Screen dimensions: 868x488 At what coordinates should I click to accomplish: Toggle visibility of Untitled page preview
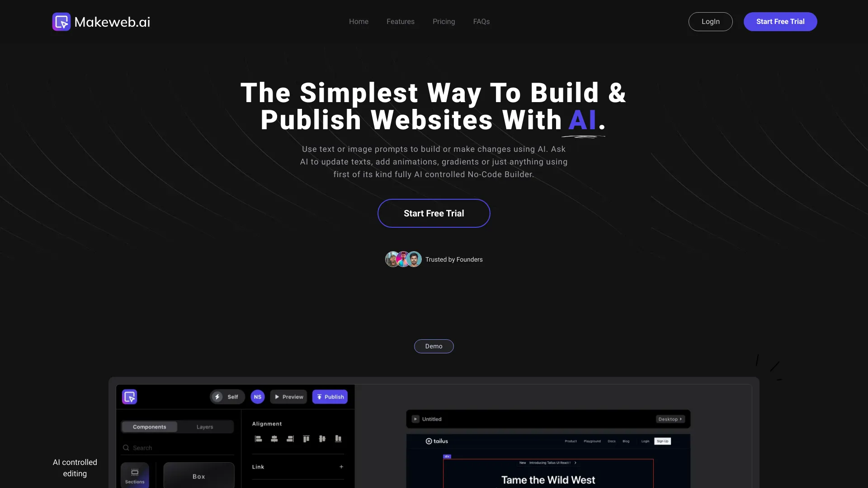pos(415,419)
